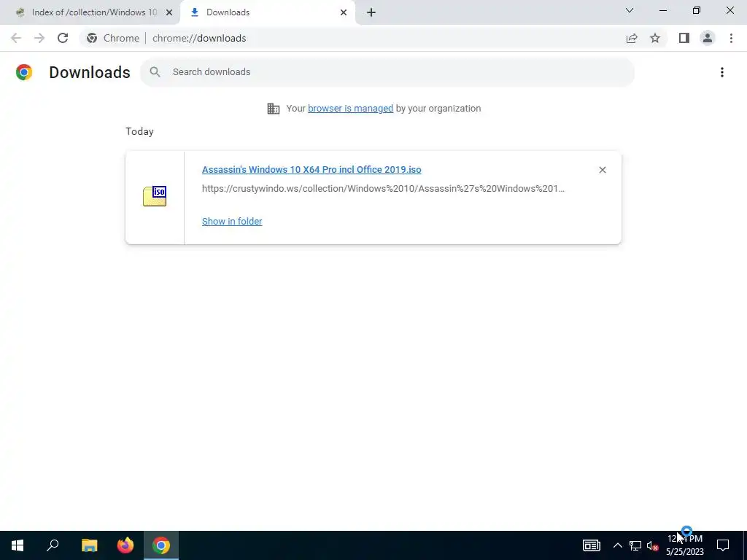The height and width of the screenshot is (560, 747).
Task: Open a new tab with plus button
Action: pyautogui.click(x=371, y=12)
